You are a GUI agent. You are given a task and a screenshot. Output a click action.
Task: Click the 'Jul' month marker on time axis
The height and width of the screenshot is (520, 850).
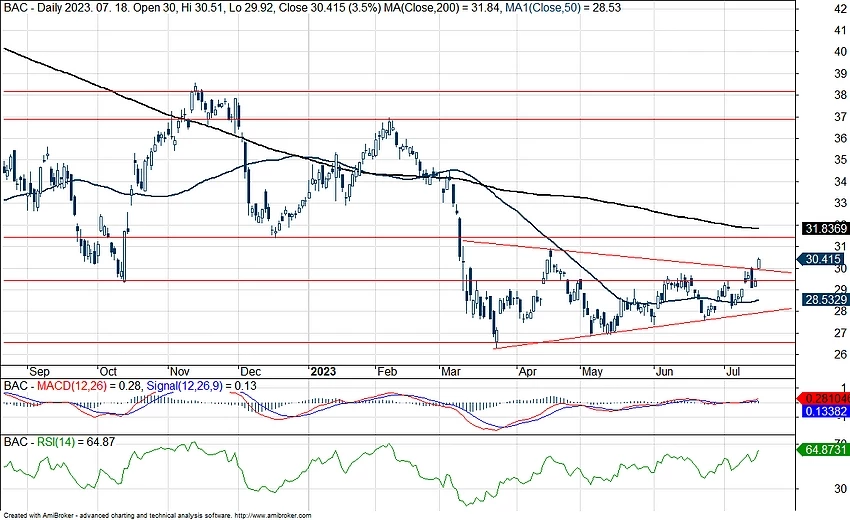point(733,369)
